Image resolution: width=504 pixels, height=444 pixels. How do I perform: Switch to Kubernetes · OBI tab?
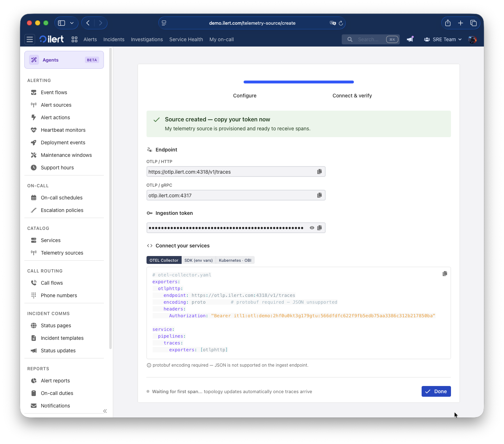pyautogui.click(x=235, y=260)
